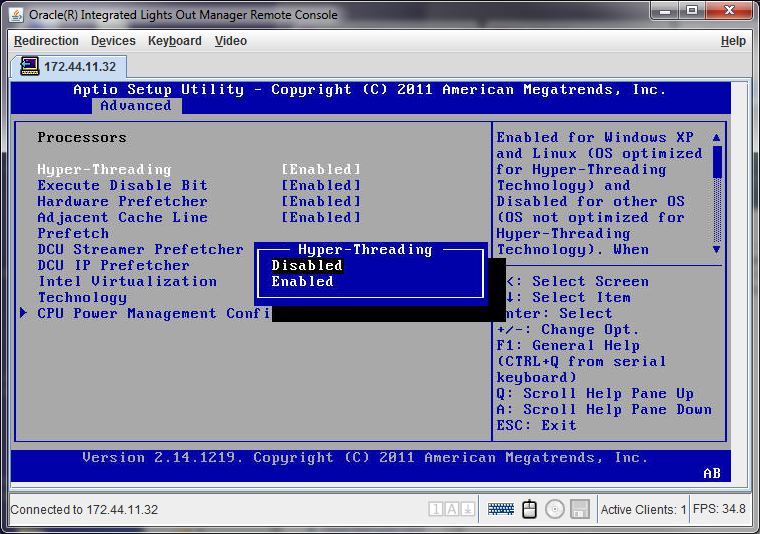
Task: Click Connected to 172.44.11.32 status text
Action: [84, 510]
